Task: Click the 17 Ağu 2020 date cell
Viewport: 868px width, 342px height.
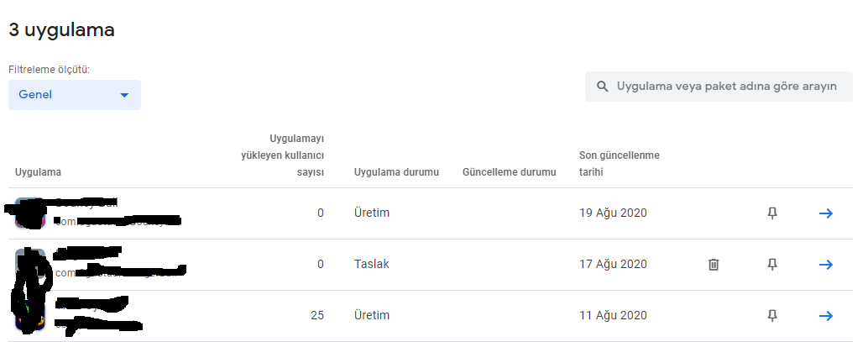Action: pyautogui.click(x=613, y=265)
